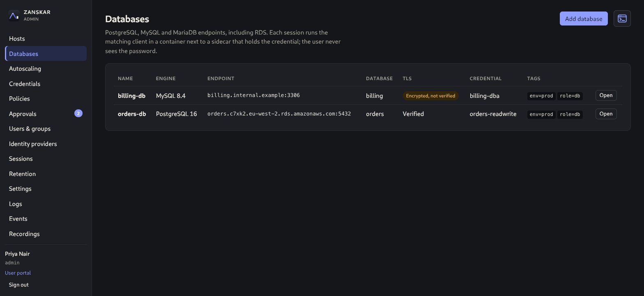Click the TLS column header
The image size is (644, 296).
pos(407,79)
